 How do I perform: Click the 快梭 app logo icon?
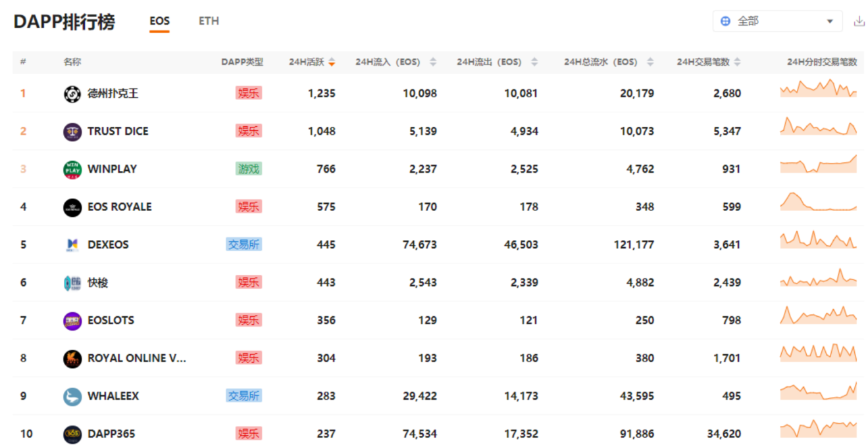pos(72,283)
